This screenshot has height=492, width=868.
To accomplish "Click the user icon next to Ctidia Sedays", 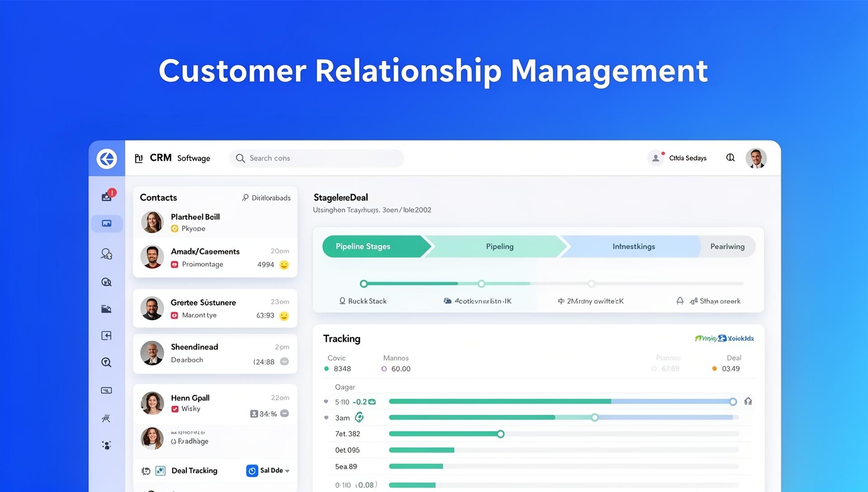I will (656, 158).
